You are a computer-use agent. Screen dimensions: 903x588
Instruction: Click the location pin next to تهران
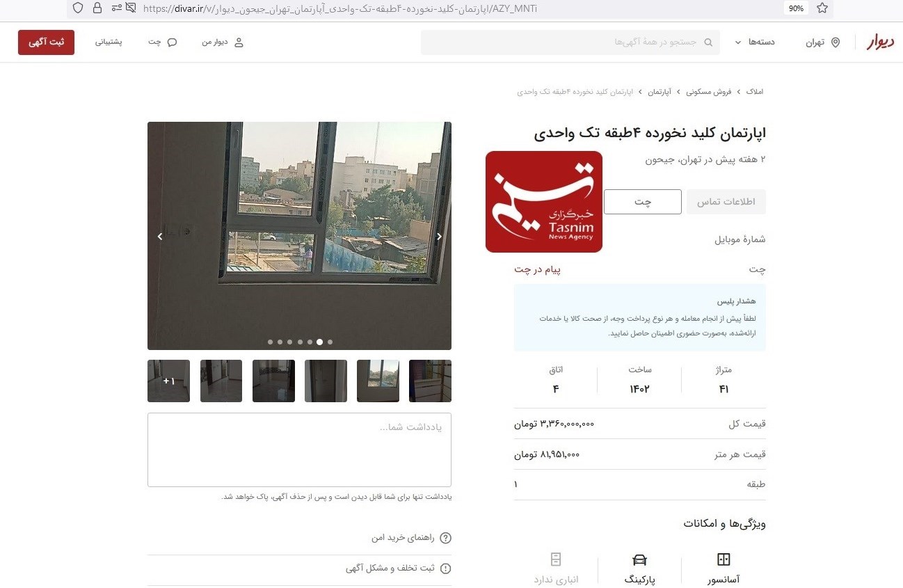[837, 42]
